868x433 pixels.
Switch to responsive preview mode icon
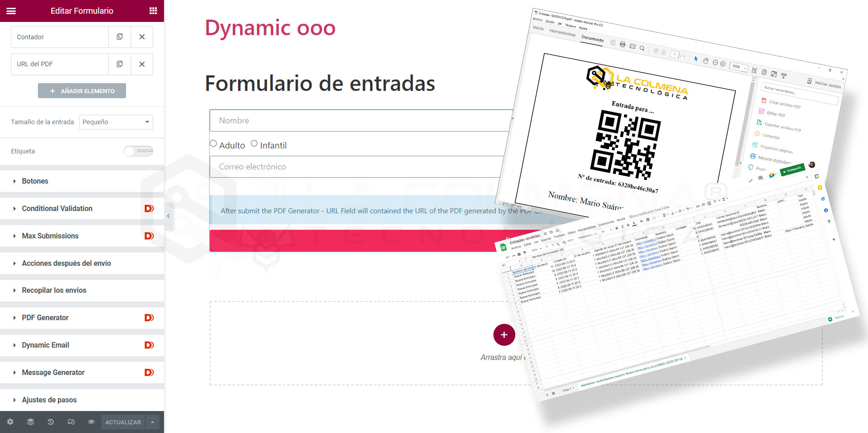pyautogui.click(x=71, y=422)
